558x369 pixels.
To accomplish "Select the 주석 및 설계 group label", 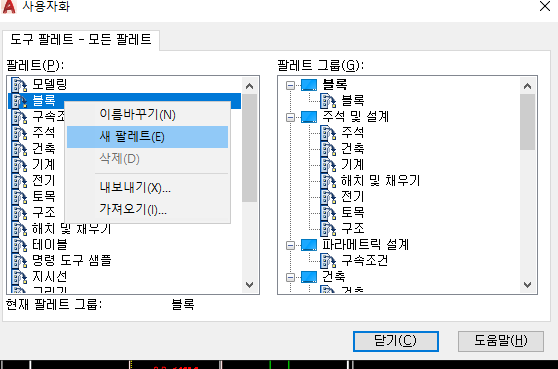I will tap(356, 117).
